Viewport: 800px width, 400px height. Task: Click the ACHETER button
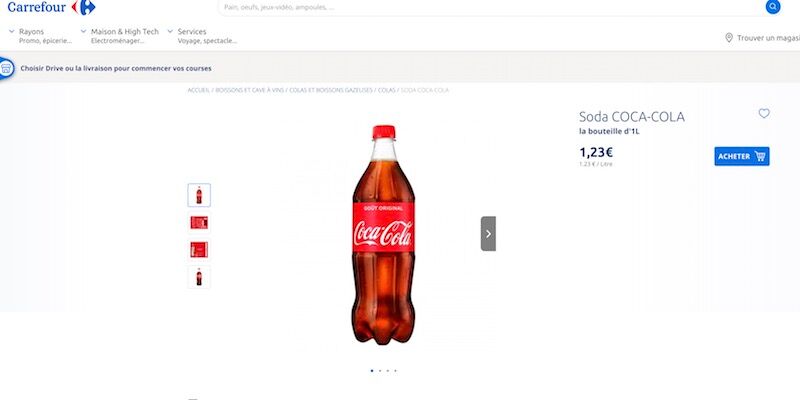[742, 156]
